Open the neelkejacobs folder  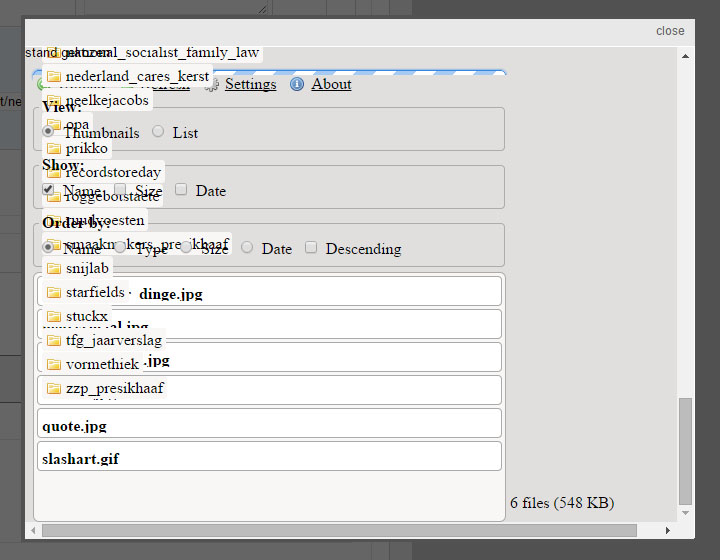[97, 100]
